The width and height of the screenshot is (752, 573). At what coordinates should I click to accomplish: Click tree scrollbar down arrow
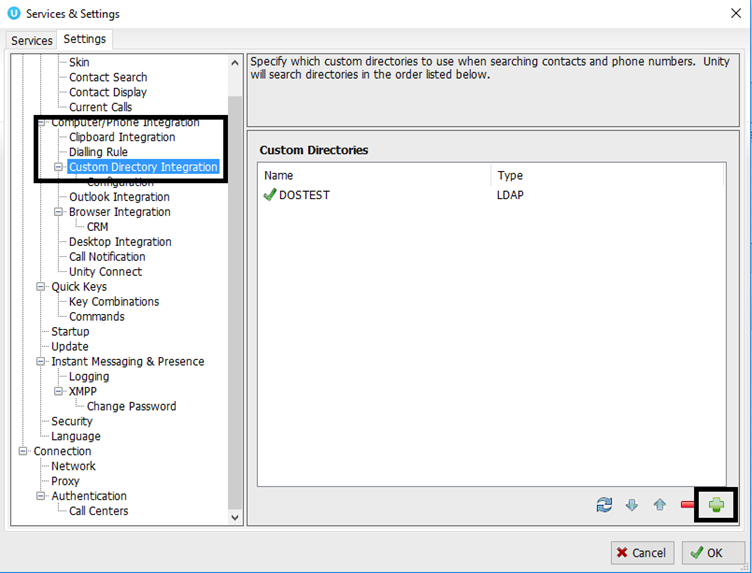[235, 517]
